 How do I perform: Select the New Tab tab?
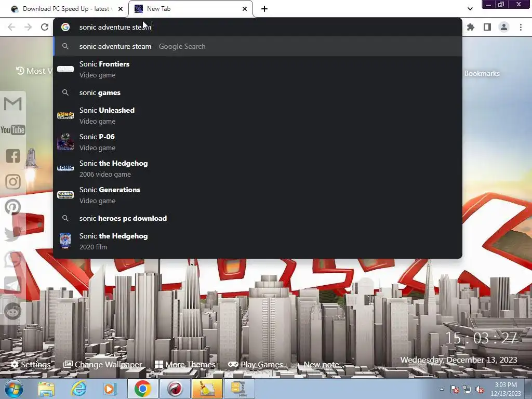point(190,9)
